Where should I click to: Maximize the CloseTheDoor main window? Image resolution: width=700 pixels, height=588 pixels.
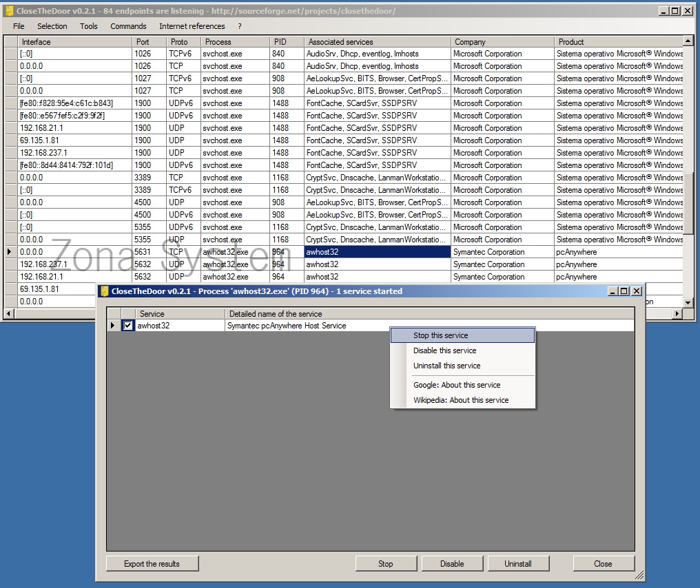(x=675, y=11)
